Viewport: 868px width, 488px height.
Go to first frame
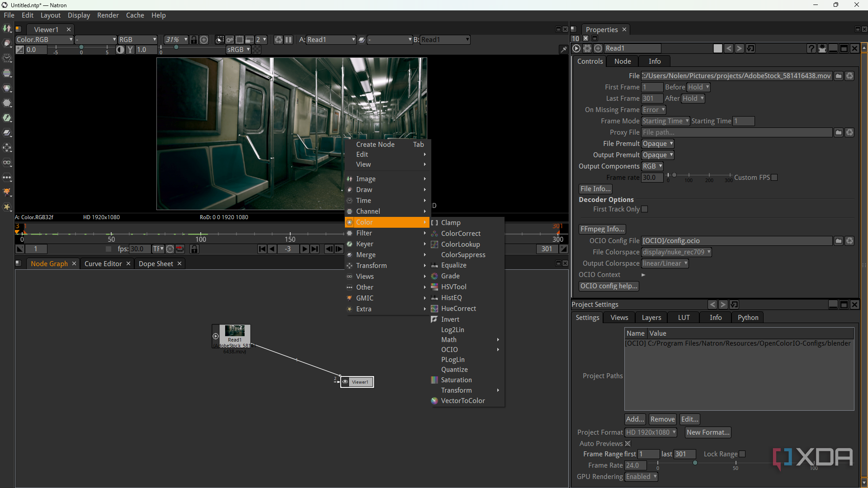pos(262,249)
